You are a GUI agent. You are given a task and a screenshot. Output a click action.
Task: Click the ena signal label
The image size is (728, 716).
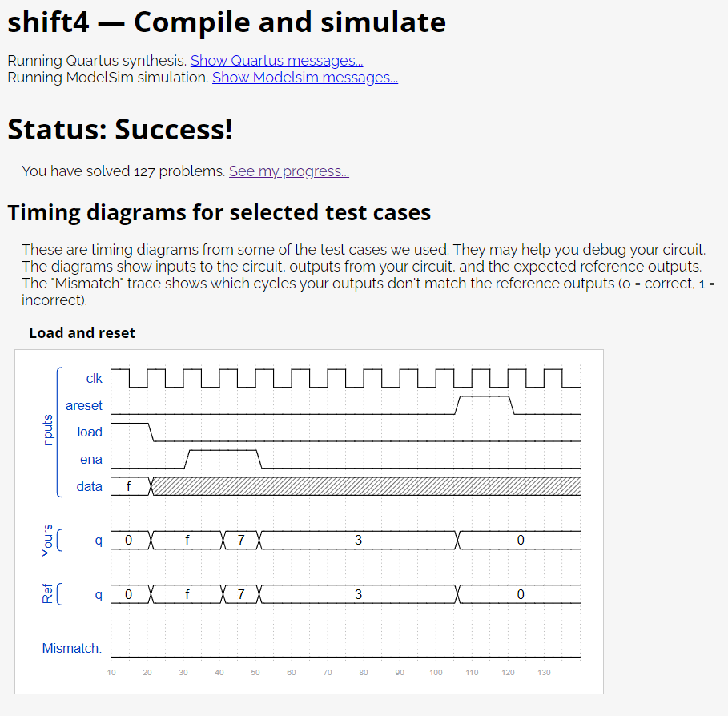pos(91,459)
